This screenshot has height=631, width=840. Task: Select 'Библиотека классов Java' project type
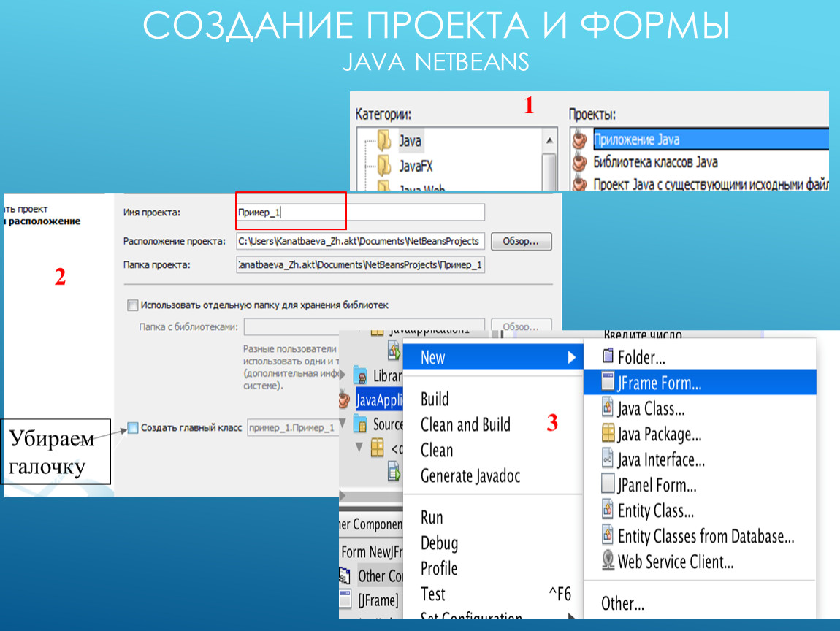(654, 162)
